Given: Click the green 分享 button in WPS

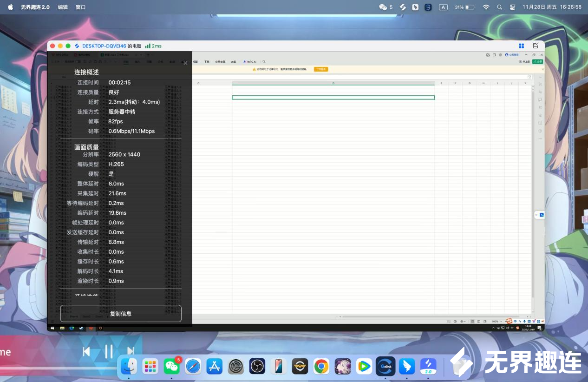Looking at the screenshot, I should 538,61.
